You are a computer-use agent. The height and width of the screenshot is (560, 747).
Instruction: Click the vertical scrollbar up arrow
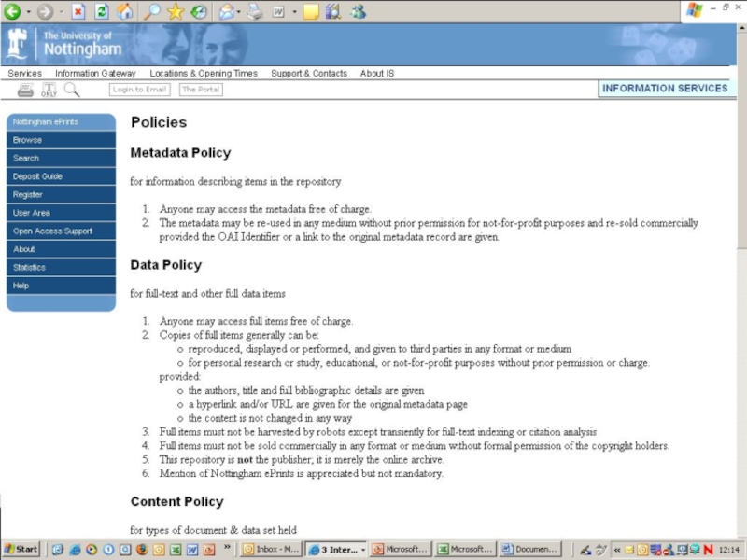tap(741, 28)
